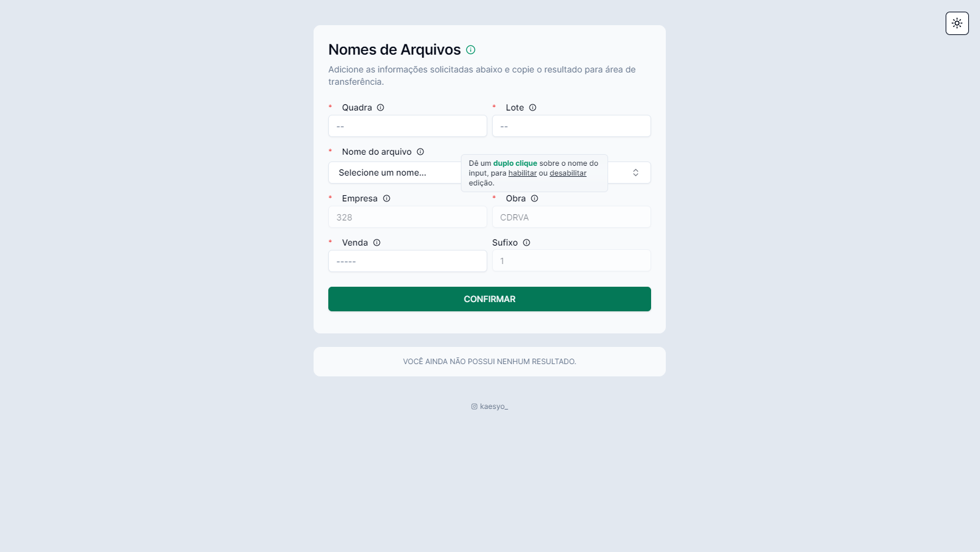Click the Instagram icon next to kaesyo_

(474, 406)
